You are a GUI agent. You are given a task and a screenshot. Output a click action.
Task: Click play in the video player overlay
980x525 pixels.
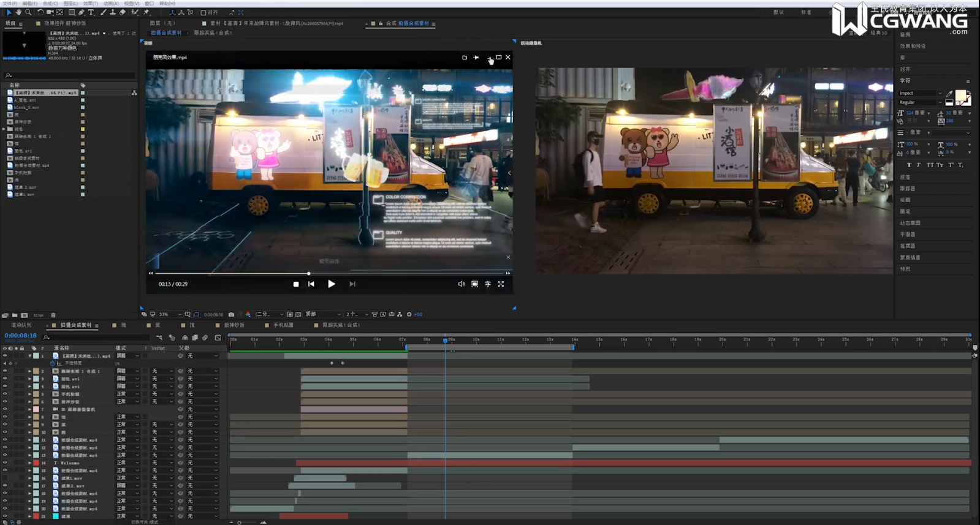(332, 284)
